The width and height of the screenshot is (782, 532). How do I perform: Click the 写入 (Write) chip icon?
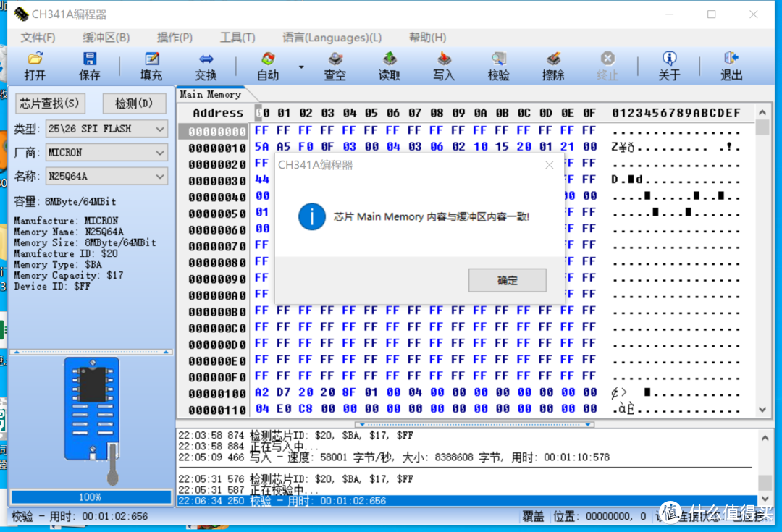(443, 65)
